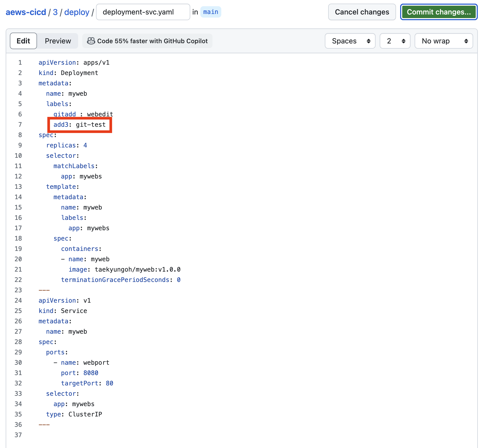
Task: Click line number 1 in the gutter
Action: (x=20, y=63)
